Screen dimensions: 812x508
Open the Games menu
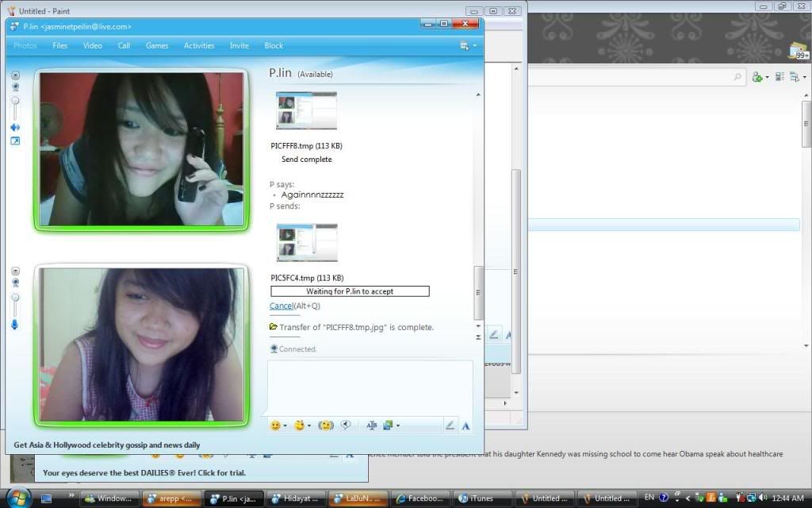[157, 46]
